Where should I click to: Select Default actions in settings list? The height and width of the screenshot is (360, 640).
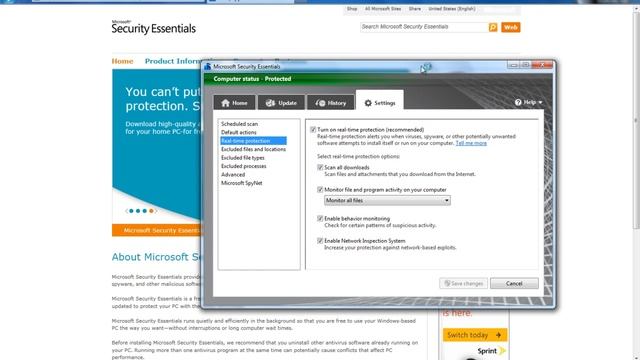[239, 132]
